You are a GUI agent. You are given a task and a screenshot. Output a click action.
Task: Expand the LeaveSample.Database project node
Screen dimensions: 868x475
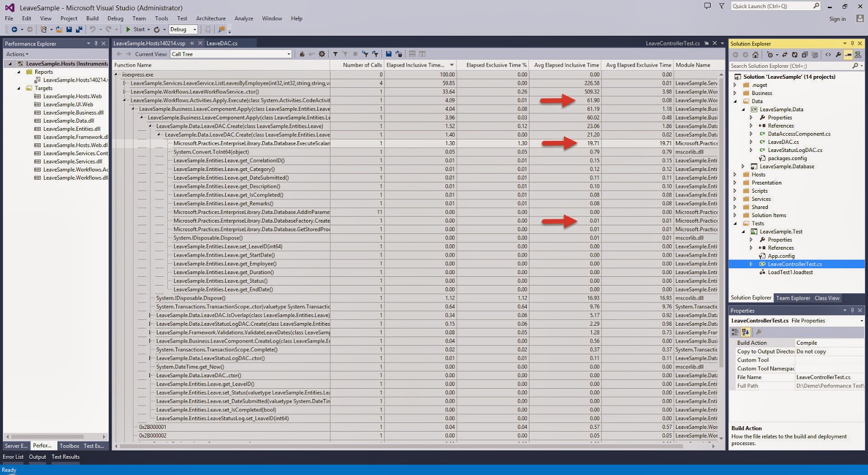click(x=743, y=167)
